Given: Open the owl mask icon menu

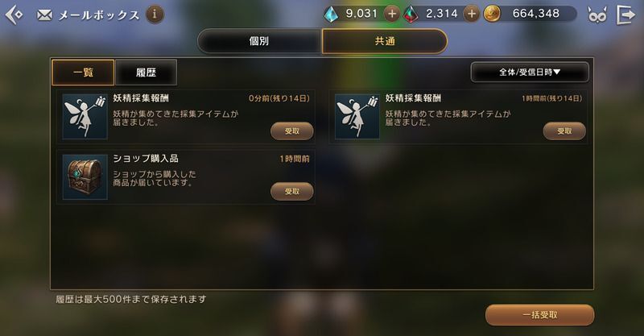Looking at the screenshot, I should tap(597, 15).
